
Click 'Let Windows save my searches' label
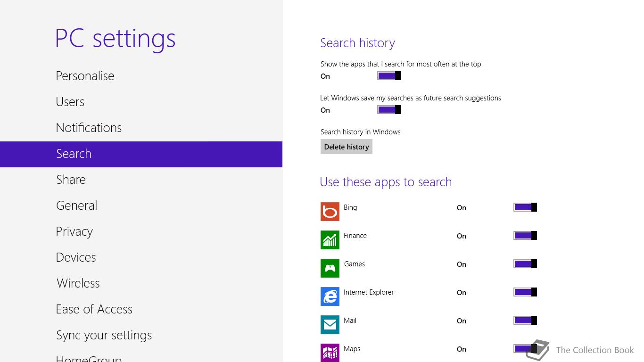point(411,98)
